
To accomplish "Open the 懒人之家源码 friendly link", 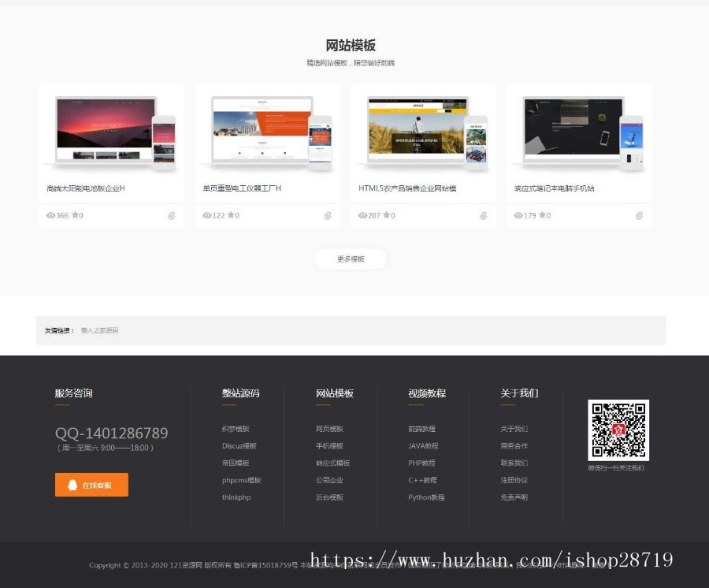I will (x=99, y=330).
